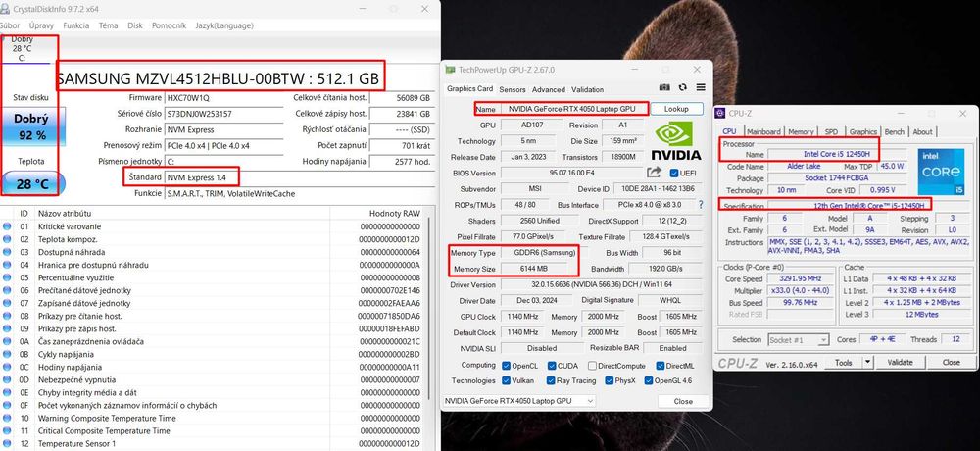The width and height of the screenshot is (980, 451).
Task: Toggle the CUDA checkbox
Action: tap(552, 366)
